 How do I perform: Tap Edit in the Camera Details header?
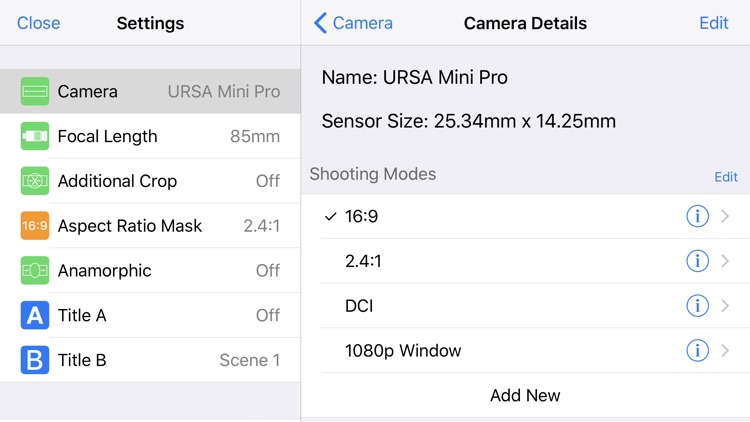(714, 23)
